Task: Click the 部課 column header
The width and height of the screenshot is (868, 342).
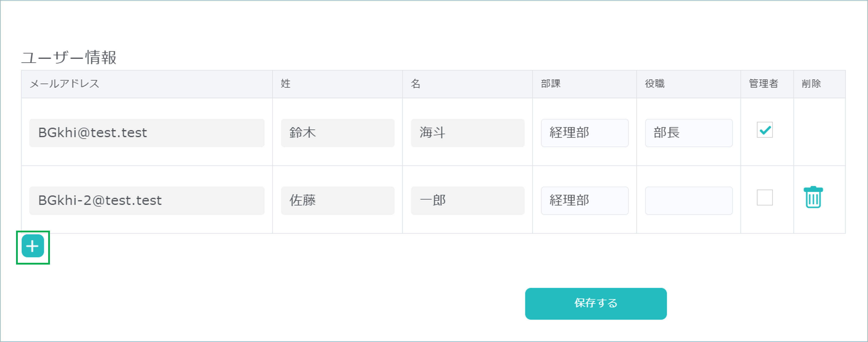Action: coord(551,84)
